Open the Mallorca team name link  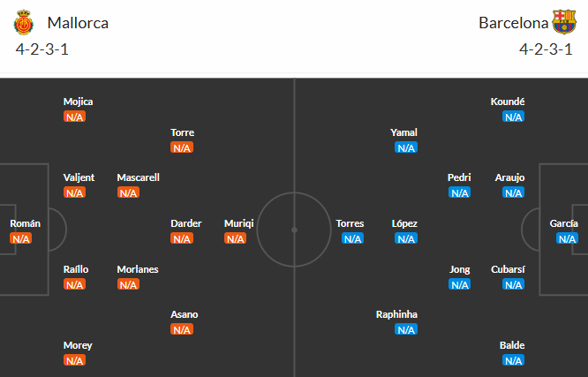coord(78,23)
